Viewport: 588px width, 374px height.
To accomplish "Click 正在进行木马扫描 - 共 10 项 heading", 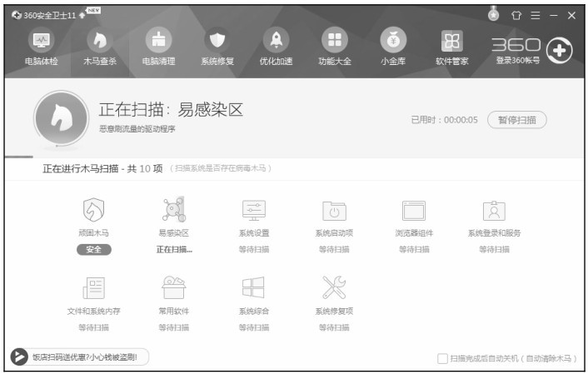I will coord(102,168).
